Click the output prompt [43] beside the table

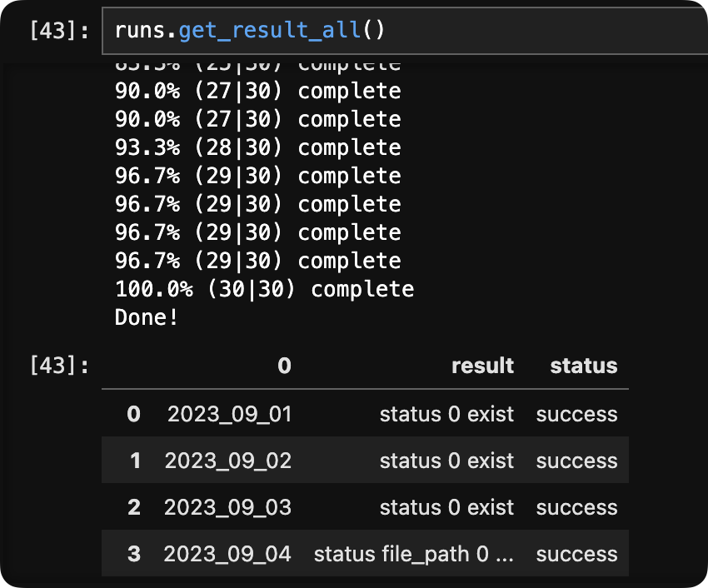(62, 366)
